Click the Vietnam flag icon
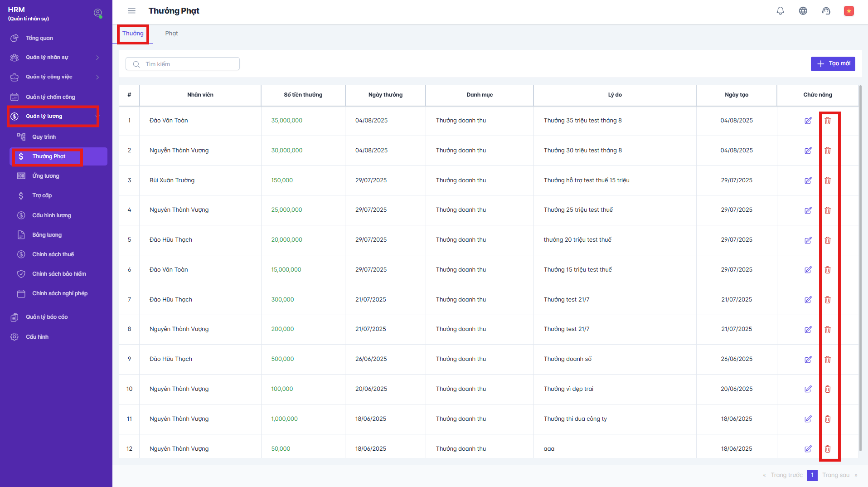Viewport: 868px width, 487px height. click(x=849, y=11)
